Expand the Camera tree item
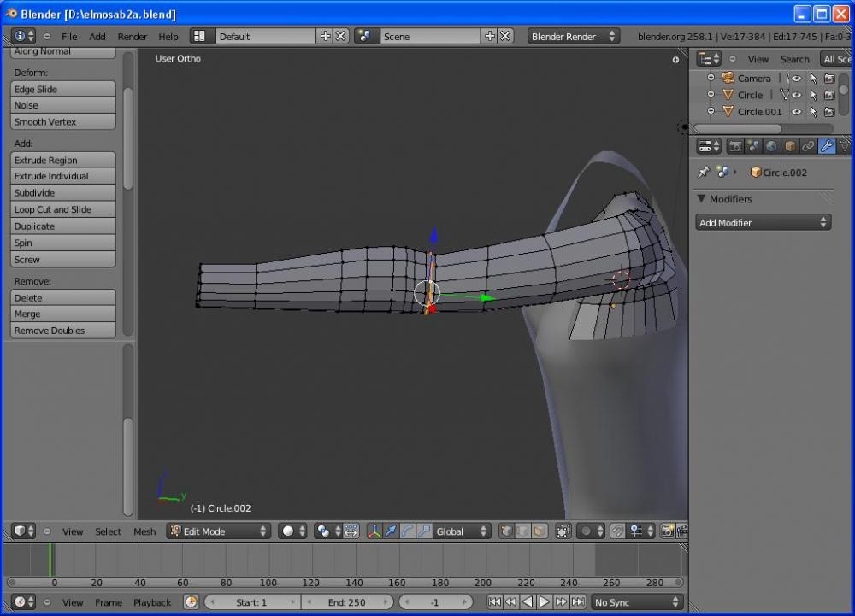855x616 pixels. pos(711,78)
